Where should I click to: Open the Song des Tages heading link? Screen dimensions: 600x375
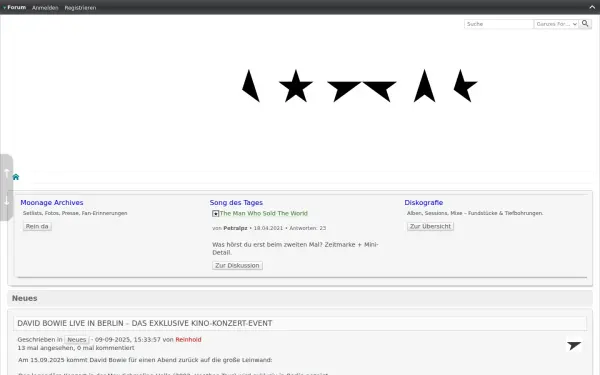coord(236,202)
